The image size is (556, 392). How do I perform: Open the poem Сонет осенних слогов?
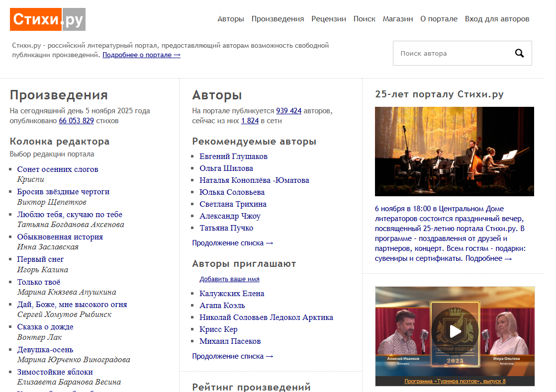(58, 169)
